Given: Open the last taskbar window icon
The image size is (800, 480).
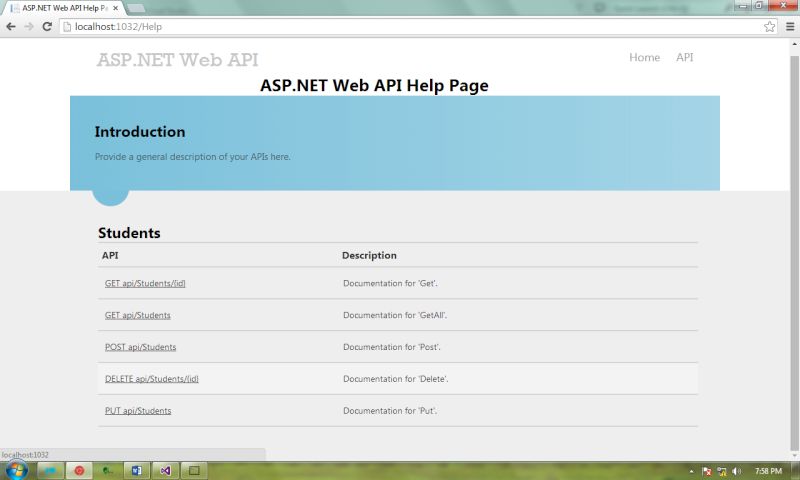Looking at the screenshot, I should (x=194, y=470).
